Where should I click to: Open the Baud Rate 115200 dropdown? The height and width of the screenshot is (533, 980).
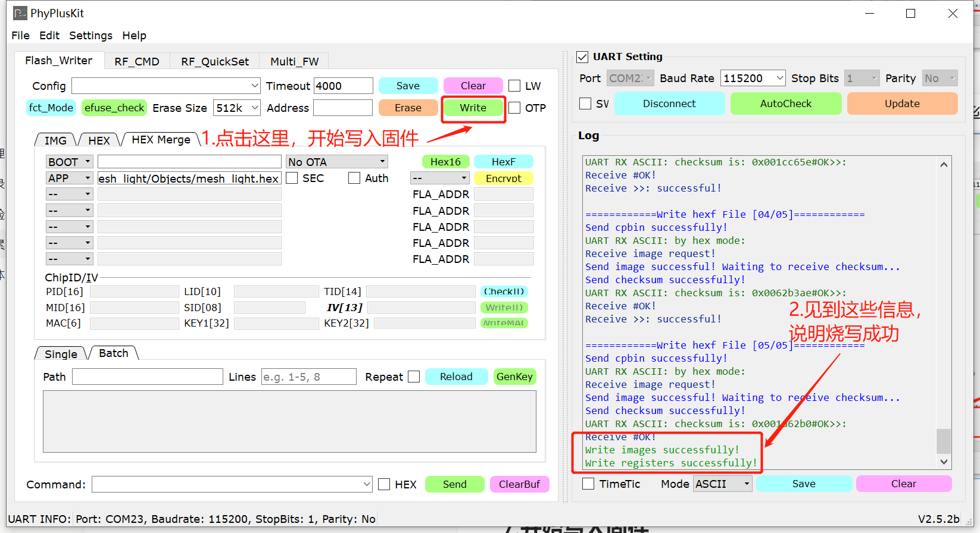click(x=753, y=78)
